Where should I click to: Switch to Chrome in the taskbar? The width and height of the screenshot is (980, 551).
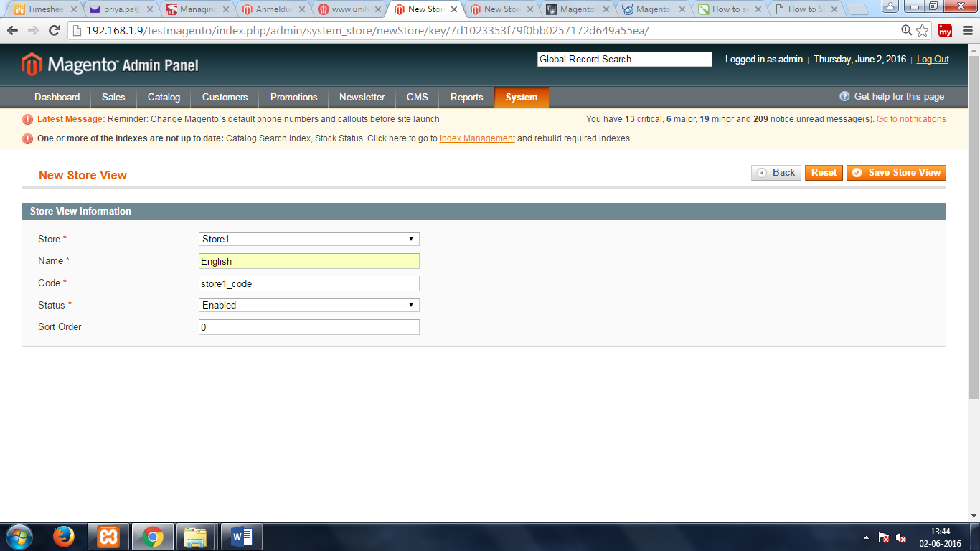pos(152,537)
